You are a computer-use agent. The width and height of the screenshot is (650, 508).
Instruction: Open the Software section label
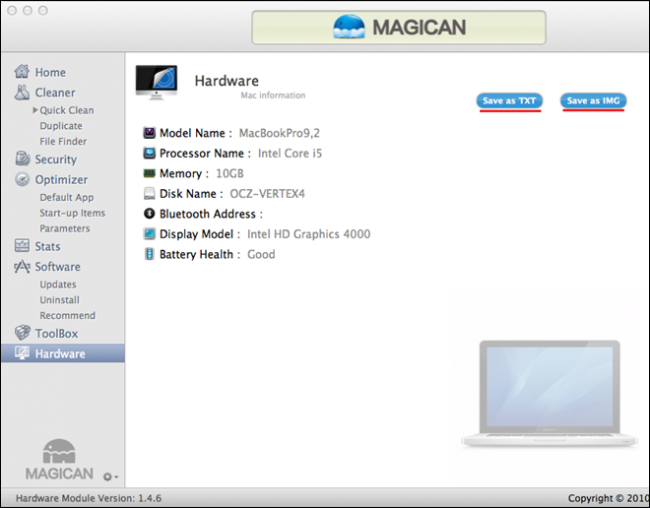58,267
